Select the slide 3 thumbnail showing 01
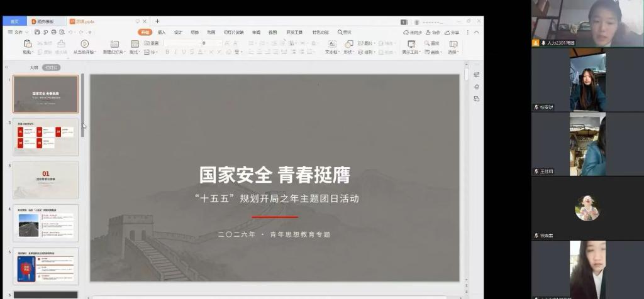Screen dimensions: 644x299 click(46, 180)
